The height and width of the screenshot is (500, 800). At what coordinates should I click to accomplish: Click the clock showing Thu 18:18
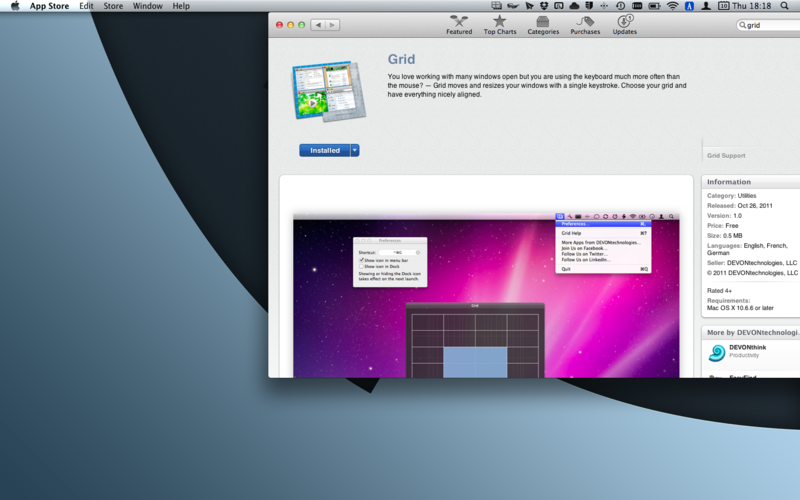pyautogui.click(x=752, y=6)
